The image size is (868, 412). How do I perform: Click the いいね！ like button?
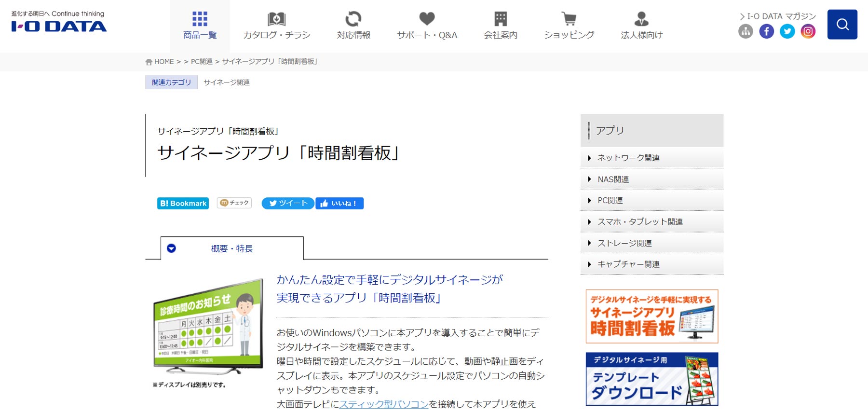pyautogui.click(x=339, y=203)
